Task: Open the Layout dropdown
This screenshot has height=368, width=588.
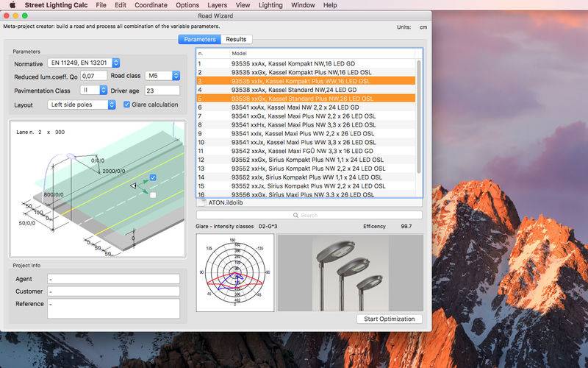Action: 82,105
